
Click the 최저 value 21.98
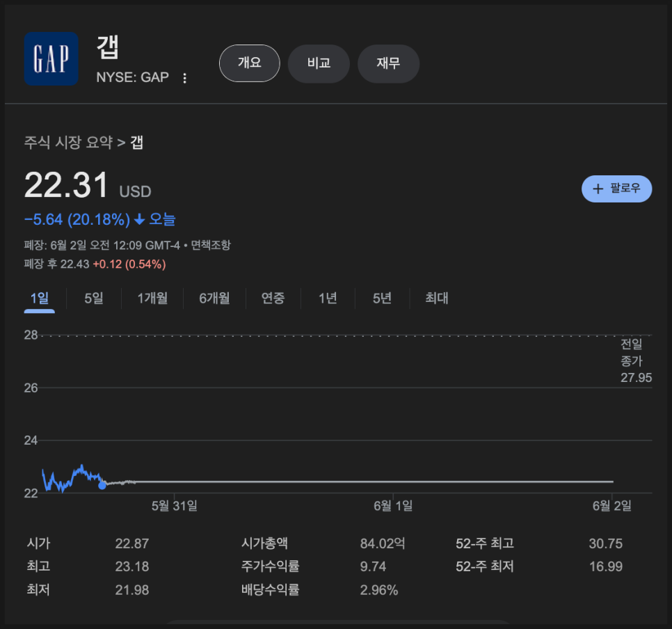tap(132, 590)
